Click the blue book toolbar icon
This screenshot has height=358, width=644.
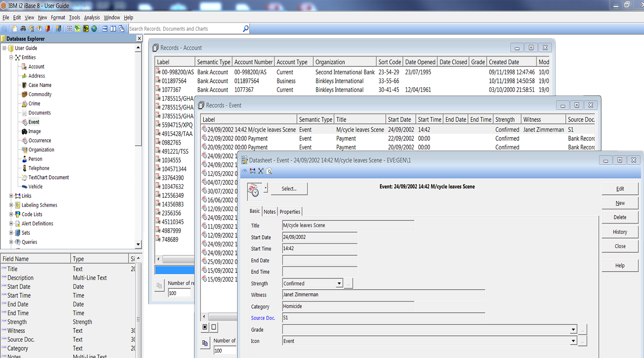58,29
